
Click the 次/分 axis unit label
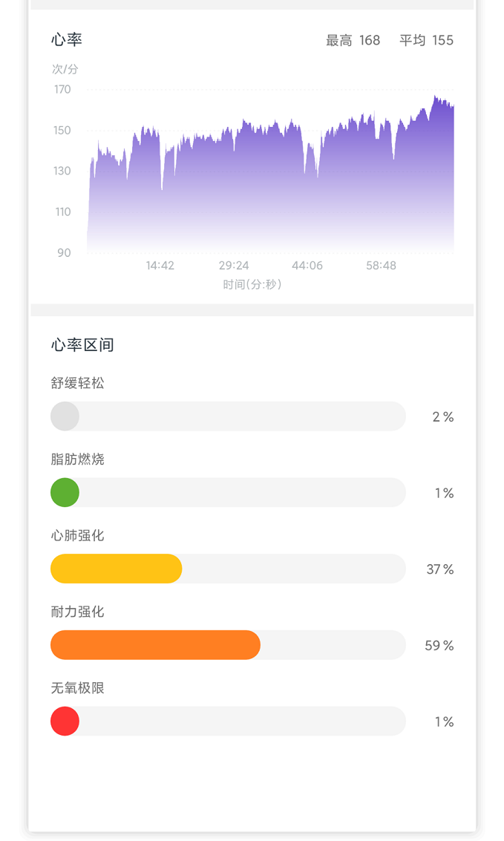tap(64, 68)
